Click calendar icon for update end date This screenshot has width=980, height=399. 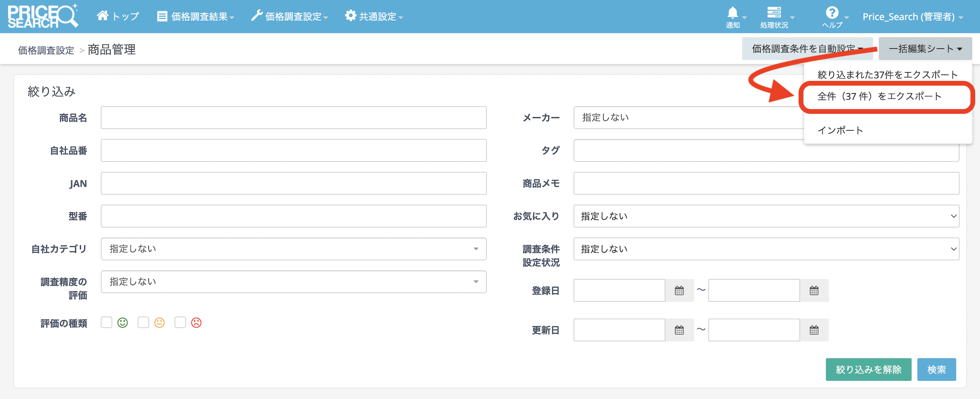point(814,330)
